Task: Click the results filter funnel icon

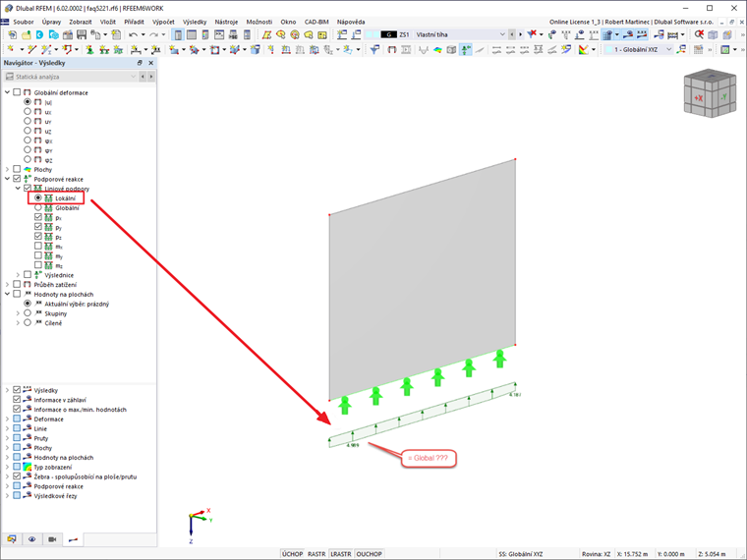Action: pos(374,49)
